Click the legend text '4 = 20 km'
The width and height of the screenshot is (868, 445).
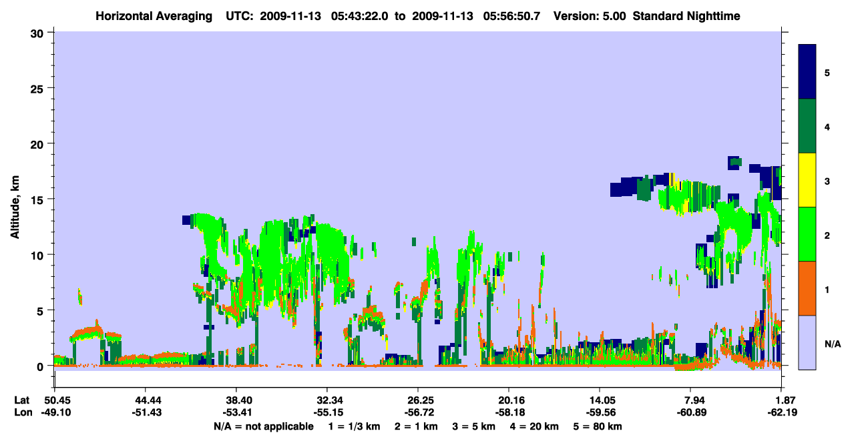click(x=534, y=426)
